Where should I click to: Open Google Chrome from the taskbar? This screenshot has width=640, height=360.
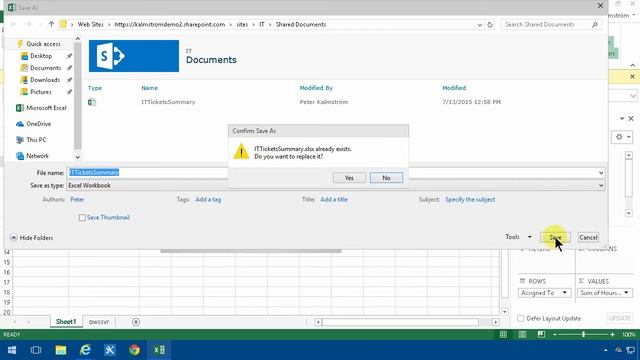[134, 350]
